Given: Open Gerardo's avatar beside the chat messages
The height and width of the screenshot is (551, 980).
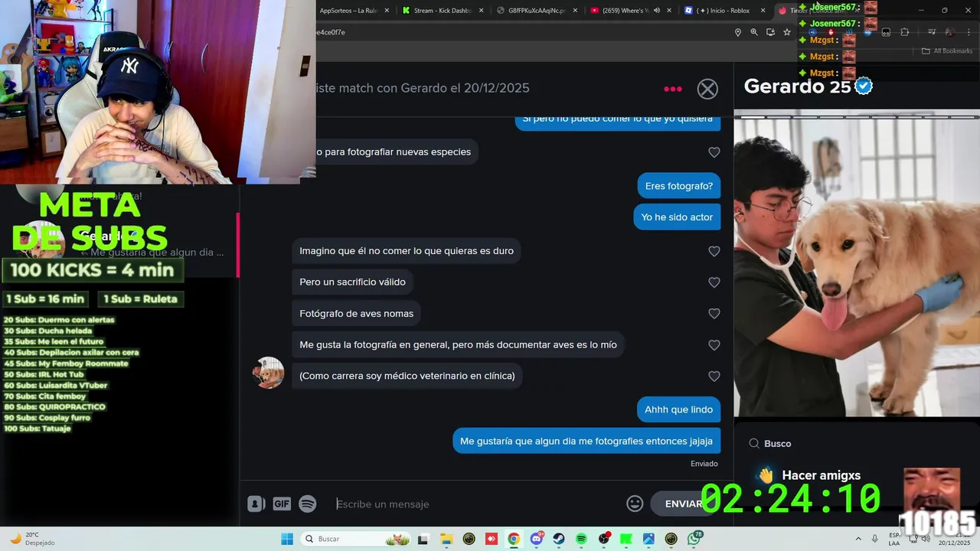Looking at the screenshot, I should (x=269, y=373).
